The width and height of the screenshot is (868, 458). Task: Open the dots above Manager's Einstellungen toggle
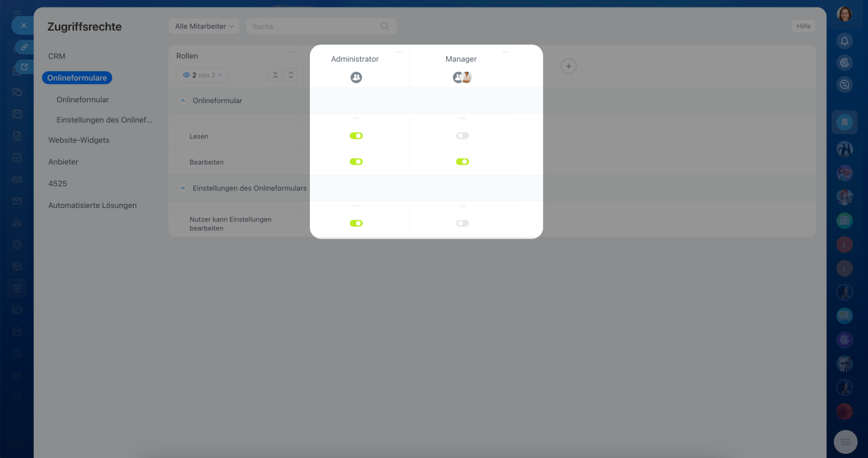pyautogui.click(x=462, y=206)
